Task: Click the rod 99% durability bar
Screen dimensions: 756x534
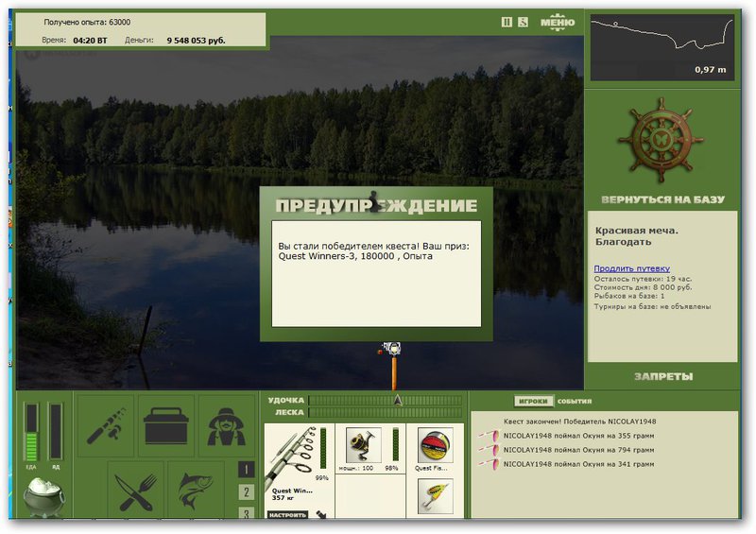Action: tap(323, 449)
